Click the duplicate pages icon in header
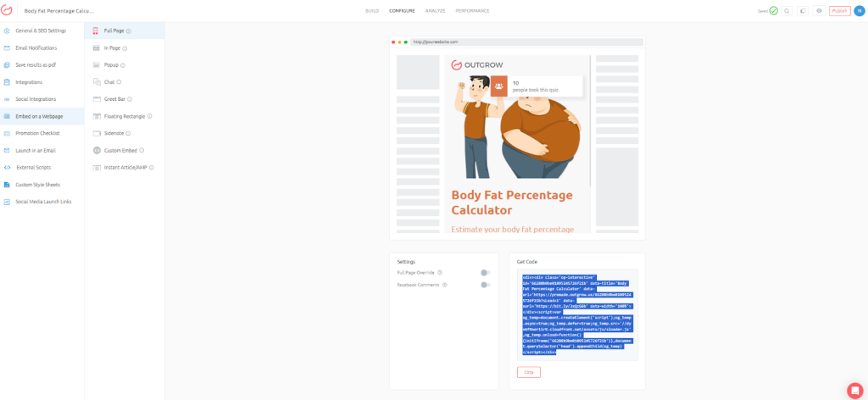Viewport: 868px width, 400px height. pyautogui.click(x=803, y=10)
